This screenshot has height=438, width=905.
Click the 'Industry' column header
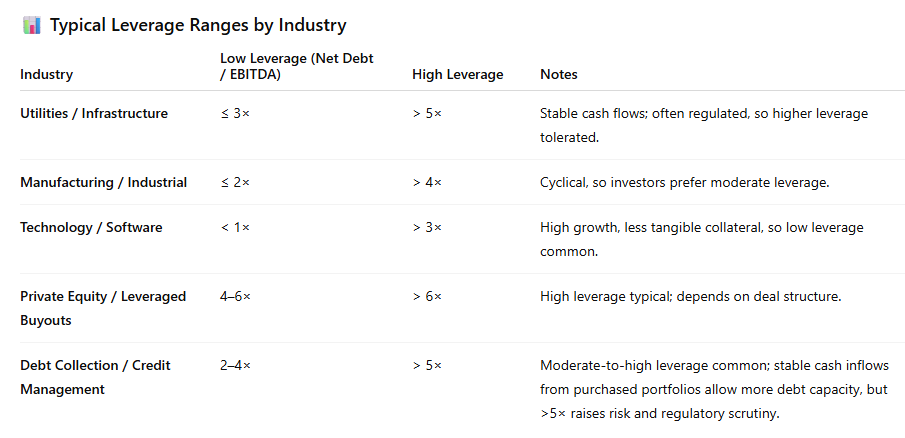46,75
